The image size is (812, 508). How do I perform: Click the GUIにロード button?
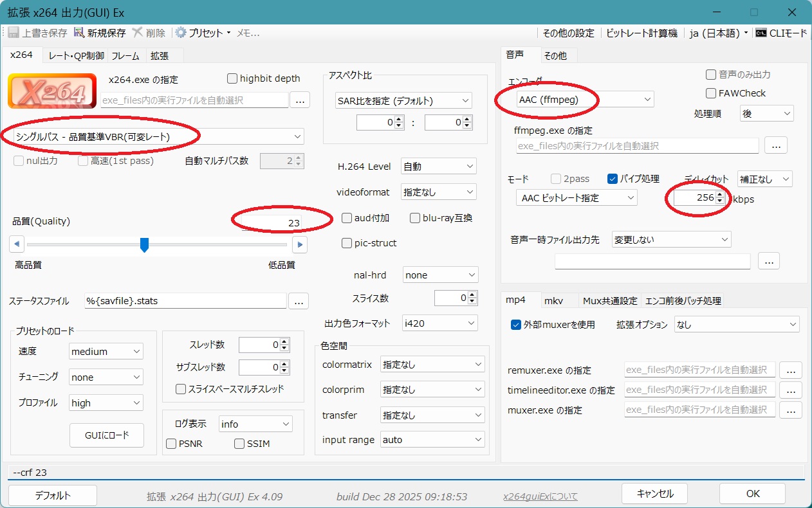(x=107, y=435)
